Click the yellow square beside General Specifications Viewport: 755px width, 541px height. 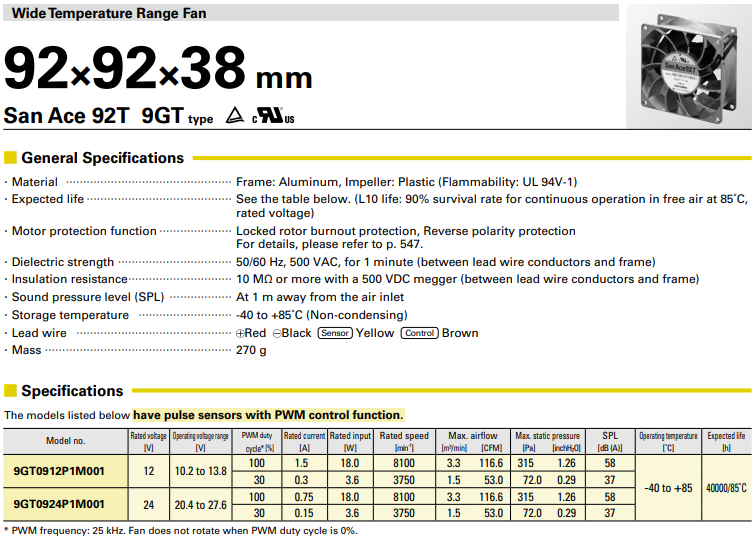pyautogui.click(x=10, y=158)
